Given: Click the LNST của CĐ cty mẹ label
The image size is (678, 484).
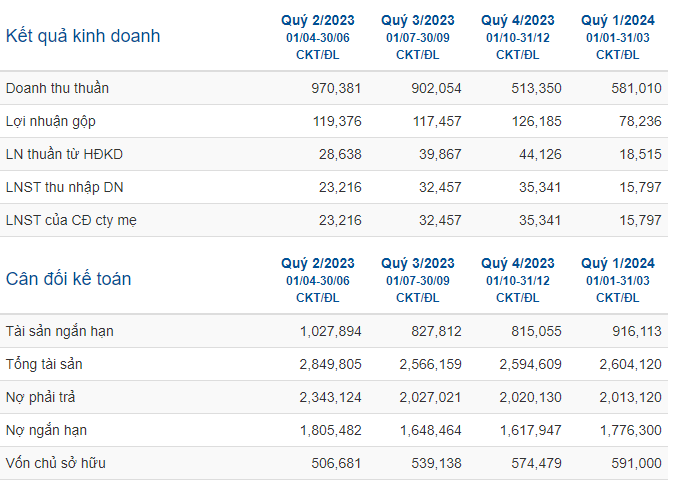Looking at the screenshot, I should pos(71,220).
